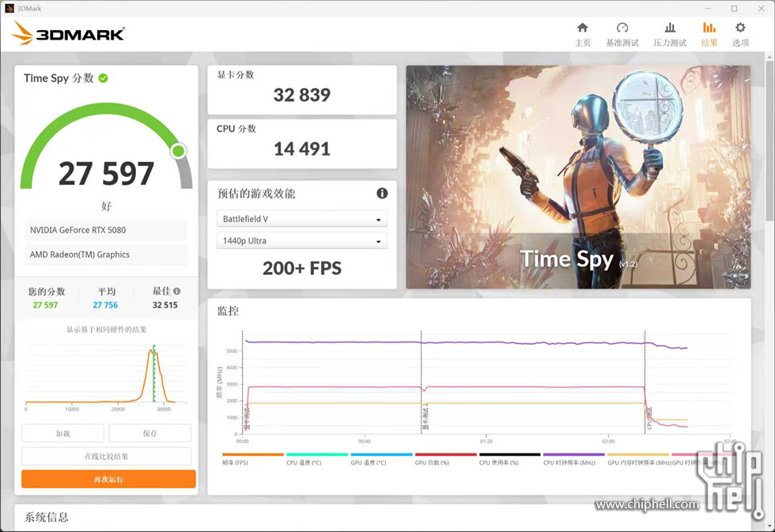Click the 加载 load button
The image size is (775, 532).
tap(62, 433)
